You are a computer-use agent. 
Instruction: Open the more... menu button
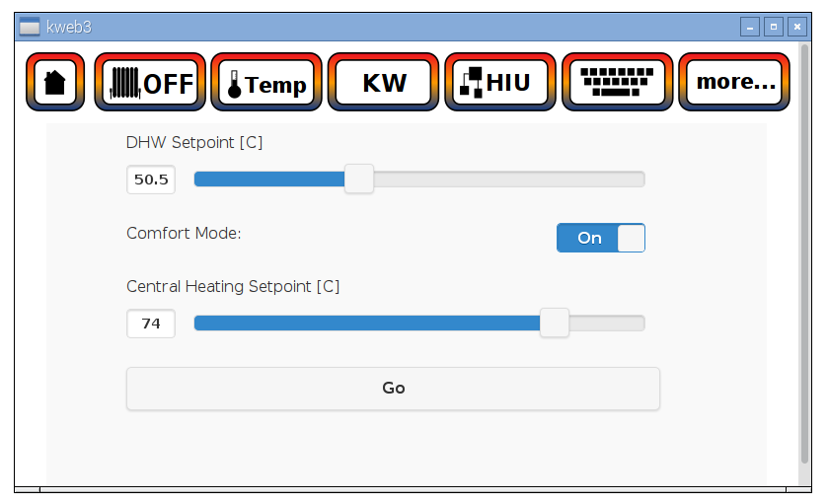pos(734,82)
